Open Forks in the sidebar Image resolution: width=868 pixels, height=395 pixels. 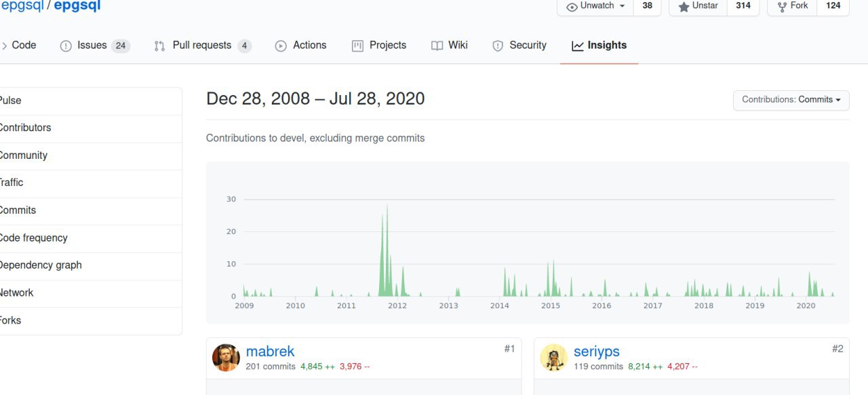tap(91, 320)
